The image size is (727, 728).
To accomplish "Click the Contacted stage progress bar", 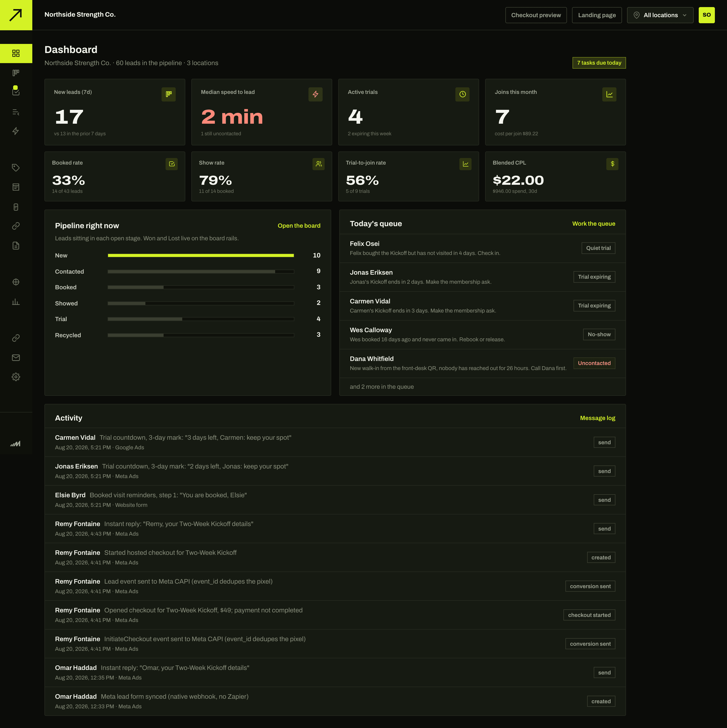I will [201, 272].
